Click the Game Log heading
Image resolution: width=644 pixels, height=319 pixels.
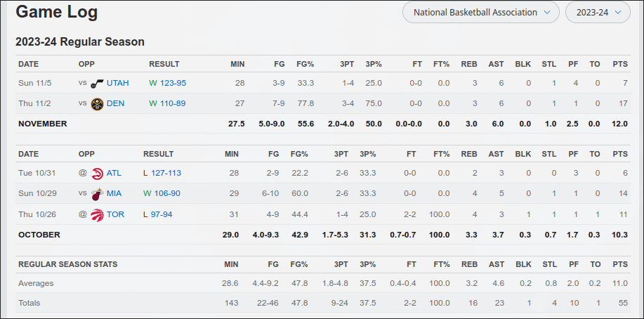57,12
